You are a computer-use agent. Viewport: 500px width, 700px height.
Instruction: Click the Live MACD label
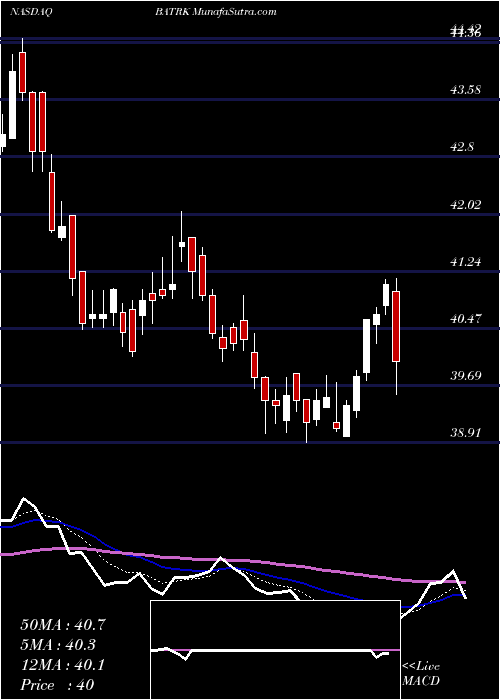pos(421,674)
